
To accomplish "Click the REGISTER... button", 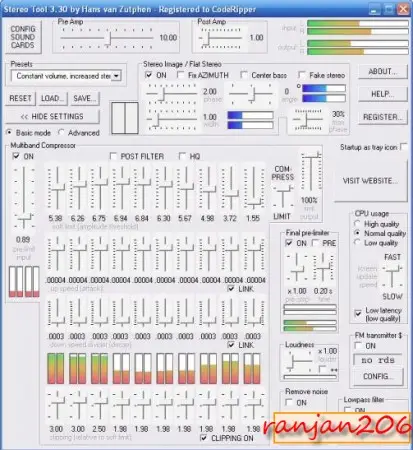I will pyautogui.click(x=383, y=117).
